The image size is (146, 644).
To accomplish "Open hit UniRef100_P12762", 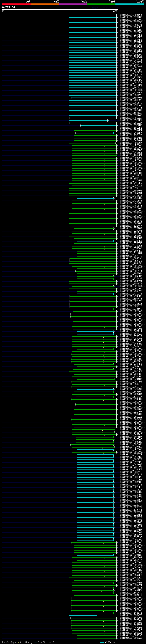I will [x=131, y=208].
